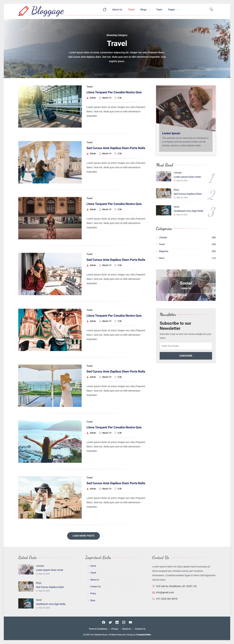234x644 pixels.
Task: Open the marina arms-outstretched post thumbnail
Action: tap(50, 442)
